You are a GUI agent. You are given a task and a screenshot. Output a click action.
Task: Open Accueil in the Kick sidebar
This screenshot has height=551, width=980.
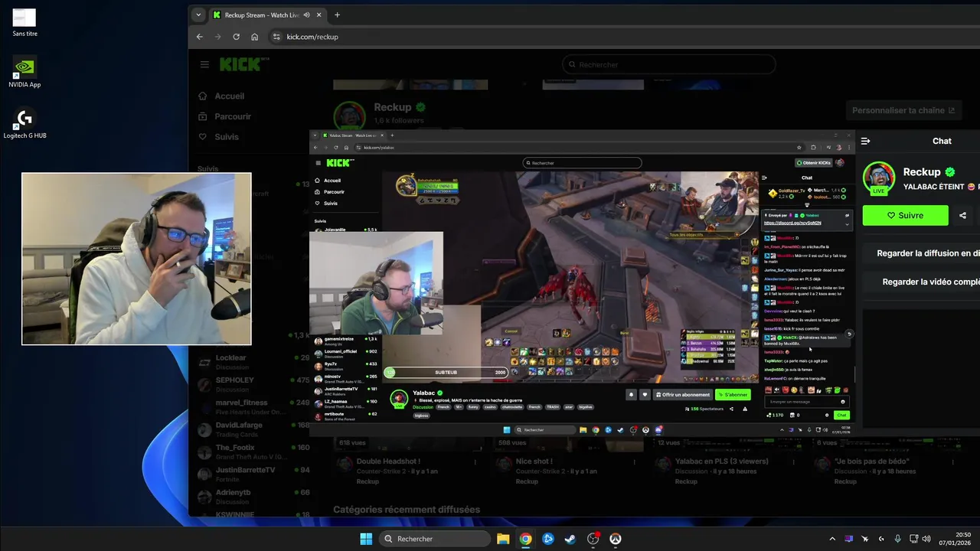[221, 96]
